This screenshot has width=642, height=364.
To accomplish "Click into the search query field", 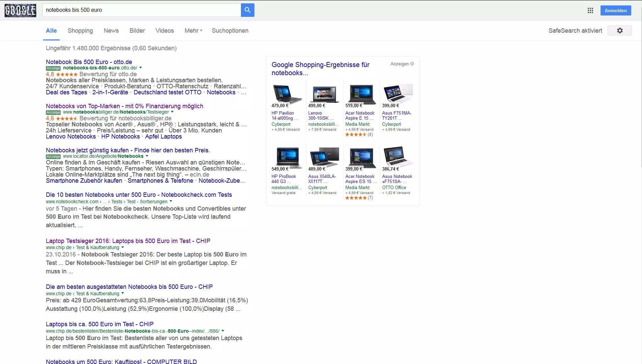I will [142, 10].
